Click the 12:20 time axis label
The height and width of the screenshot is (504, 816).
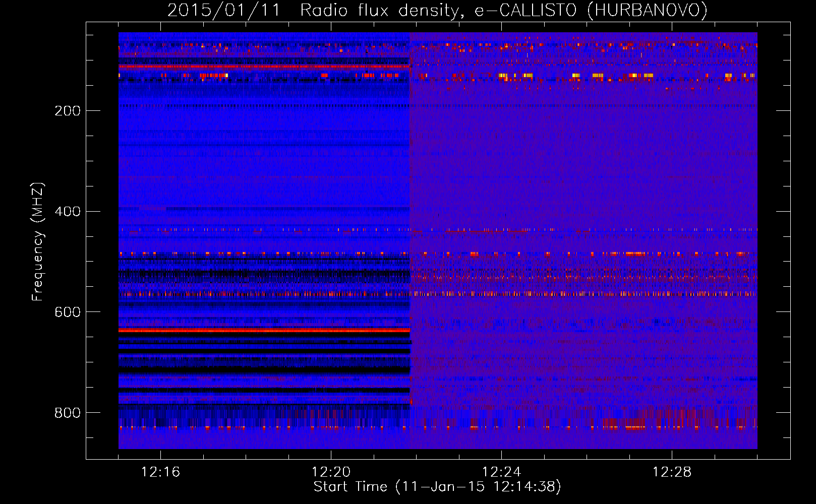pos(331,472)
